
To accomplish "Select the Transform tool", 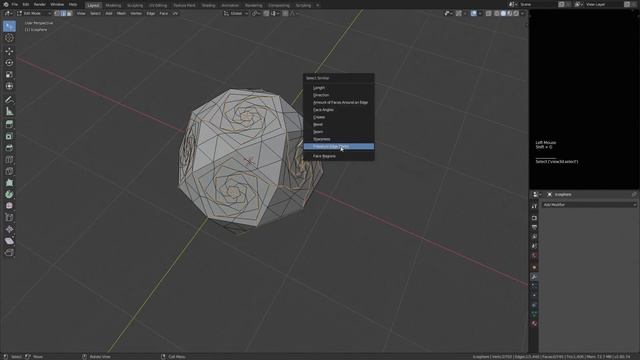I will click(9, 86).
